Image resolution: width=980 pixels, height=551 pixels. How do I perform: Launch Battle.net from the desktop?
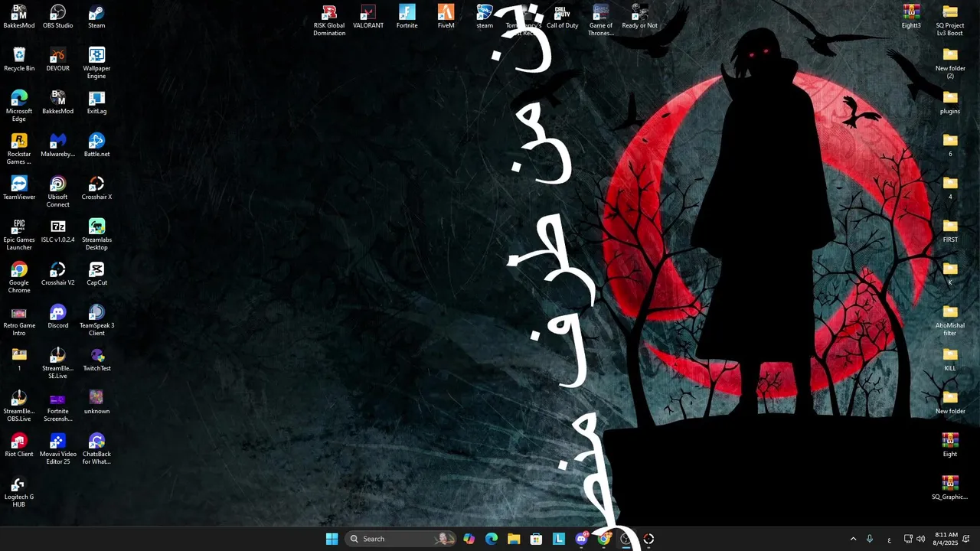(96, 145)
